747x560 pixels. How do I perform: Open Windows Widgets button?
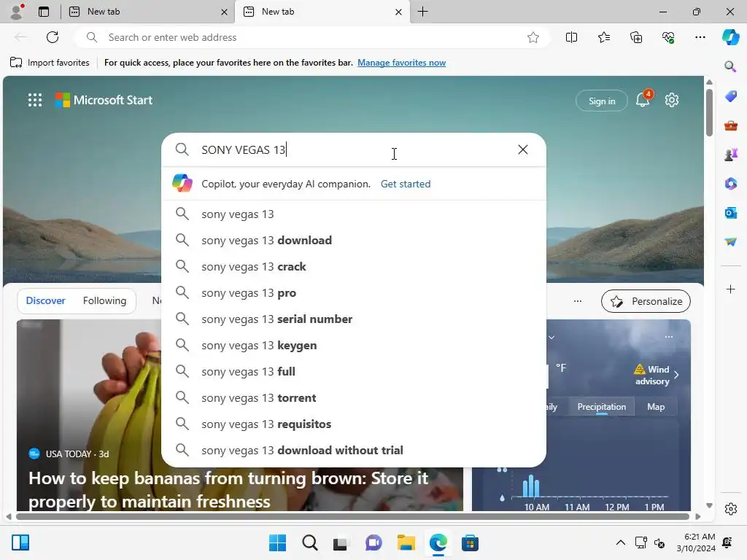tap(20, 542)
